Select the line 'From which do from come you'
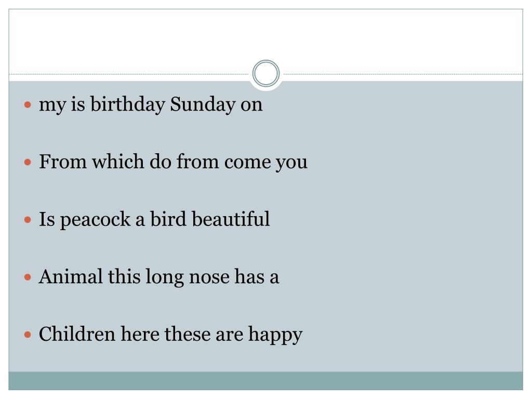The image size is (532, 399). [x=173, y=162]
